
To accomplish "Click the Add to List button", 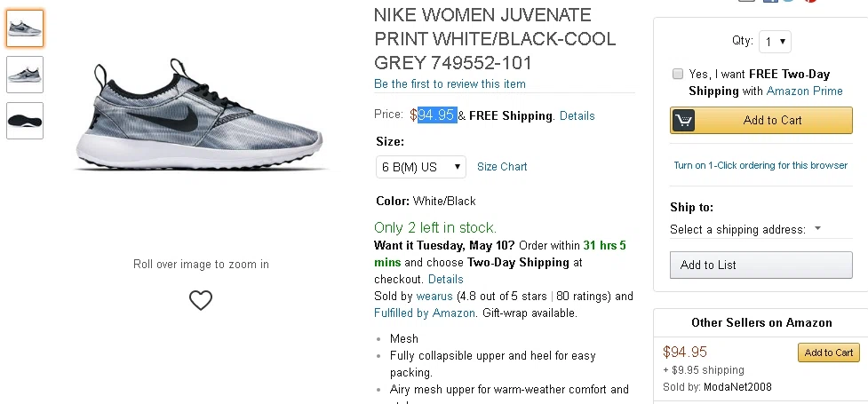I will point(760,265).
